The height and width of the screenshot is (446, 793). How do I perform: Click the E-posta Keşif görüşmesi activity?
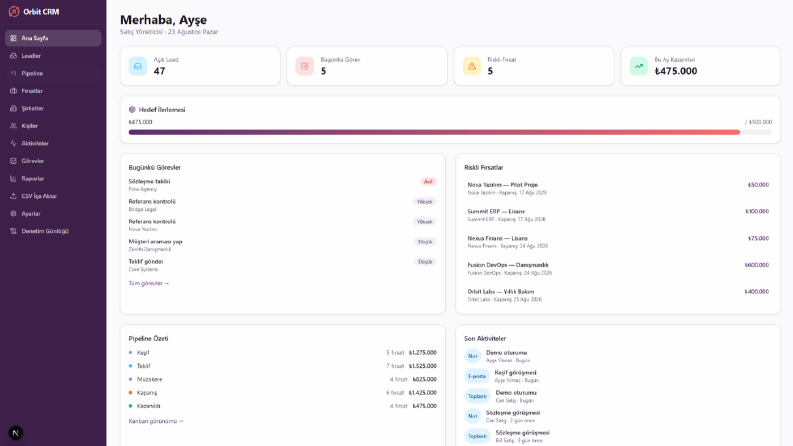[x=618, y=376]
